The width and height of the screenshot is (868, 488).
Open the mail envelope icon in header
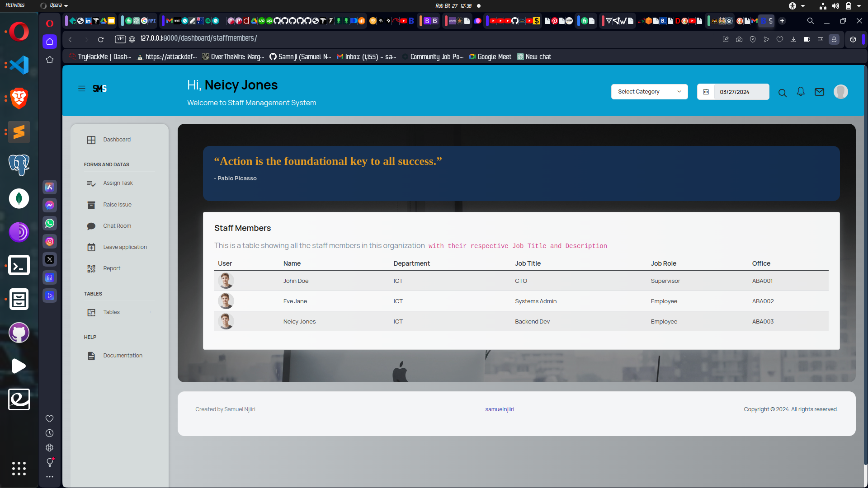coord(819,92)
